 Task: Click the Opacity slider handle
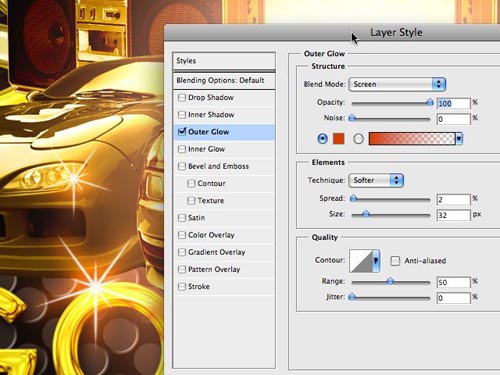click(430, 102)
